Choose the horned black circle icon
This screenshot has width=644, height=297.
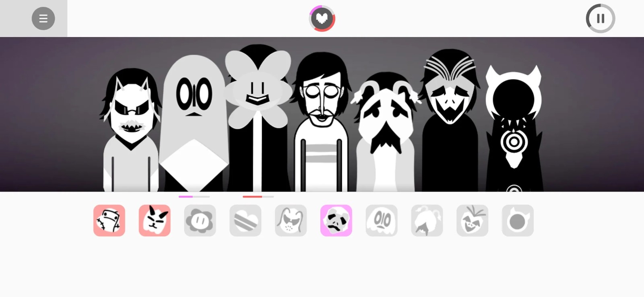tap(518, 221)
